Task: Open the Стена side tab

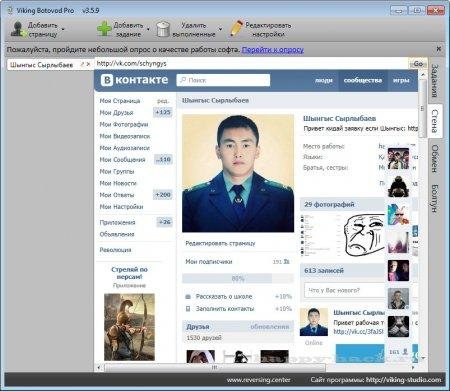Action: 435,121
